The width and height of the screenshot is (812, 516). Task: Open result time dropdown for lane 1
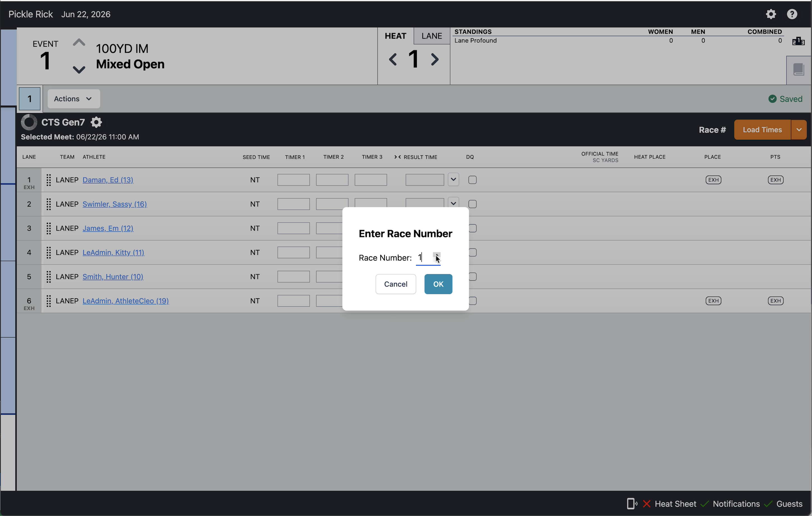[x=453, y=179]
